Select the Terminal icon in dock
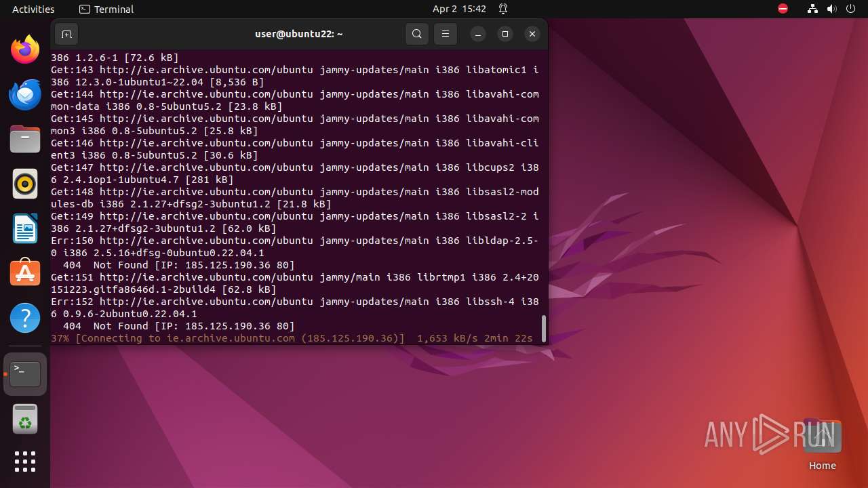The height and width of the screenshot is (488, 868). [25, 374]
